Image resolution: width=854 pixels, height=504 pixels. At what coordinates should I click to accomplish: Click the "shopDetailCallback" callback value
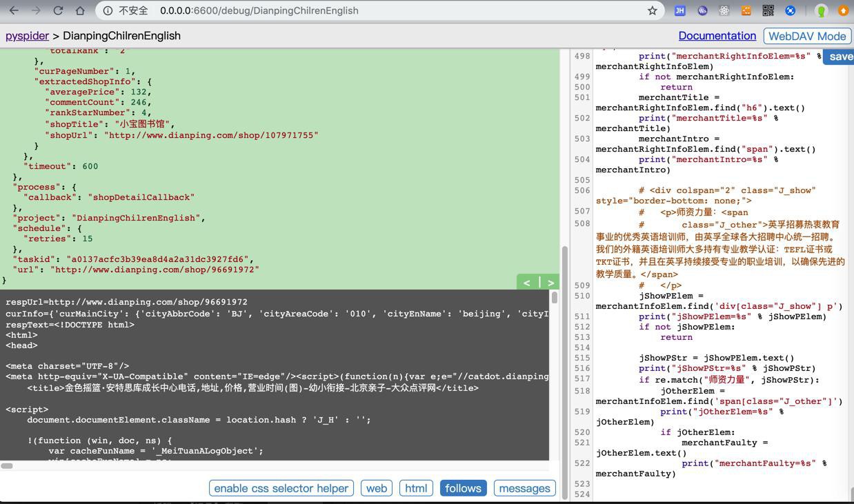click(141, 197)
